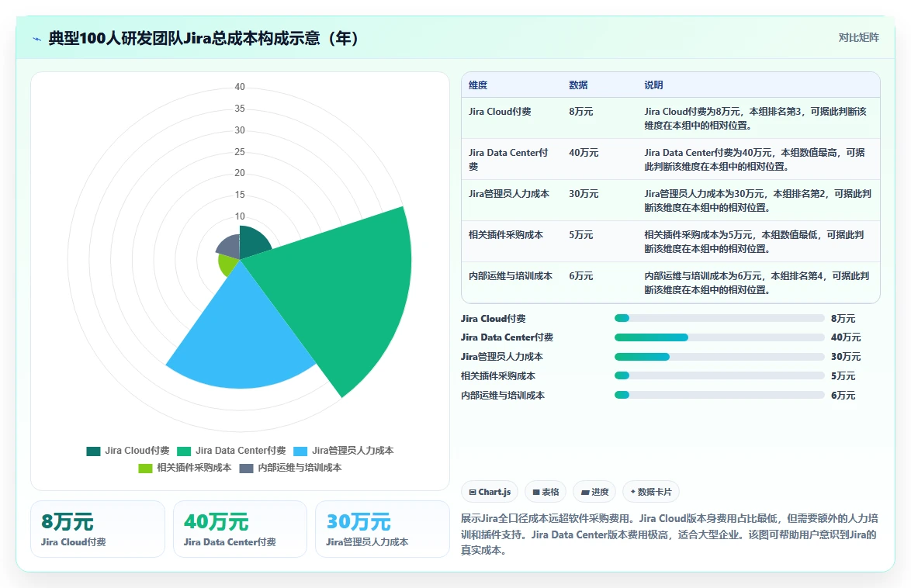This screenshot has height=588, width=911.
Task: Click the Jira Data Center付费 progress bar
Action: pyautogui.click(x=719, y=337)
